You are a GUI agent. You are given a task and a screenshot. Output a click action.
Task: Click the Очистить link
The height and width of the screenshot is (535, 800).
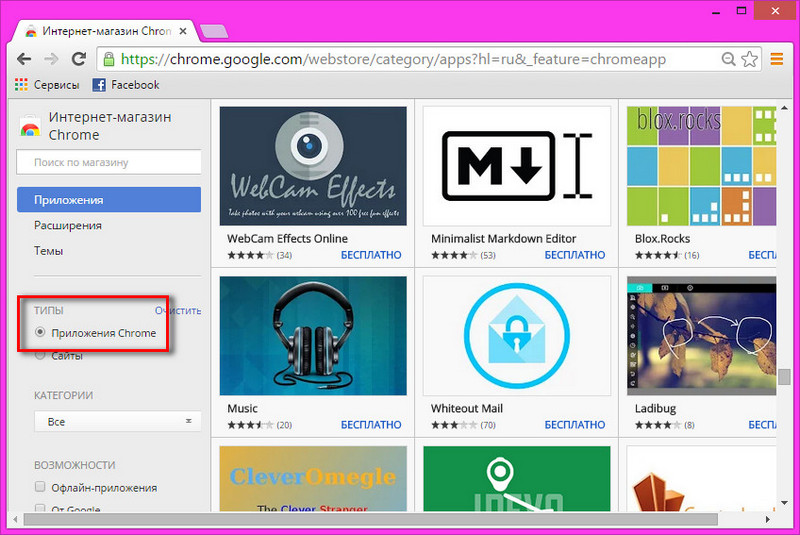coord(178,310)
